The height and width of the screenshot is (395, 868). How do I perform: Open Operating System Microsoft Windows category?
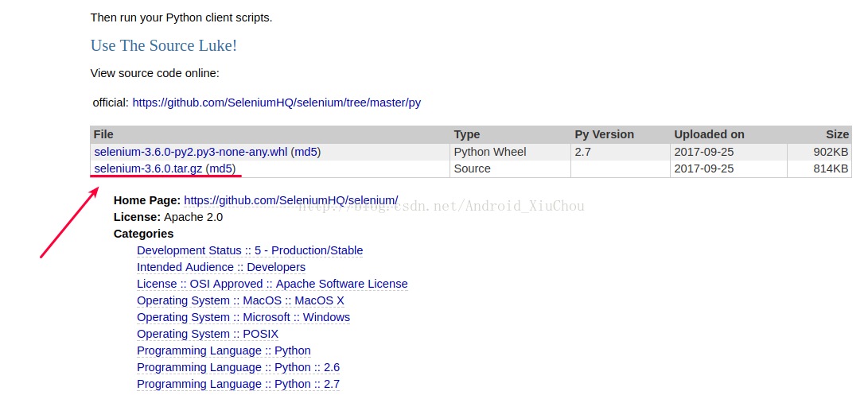(243, 317)
